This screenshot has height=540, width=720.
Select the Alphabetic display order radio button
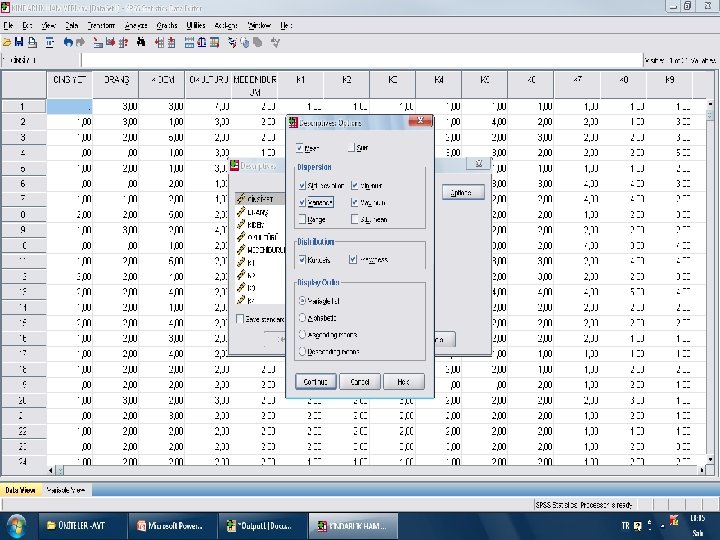(302, 317)
